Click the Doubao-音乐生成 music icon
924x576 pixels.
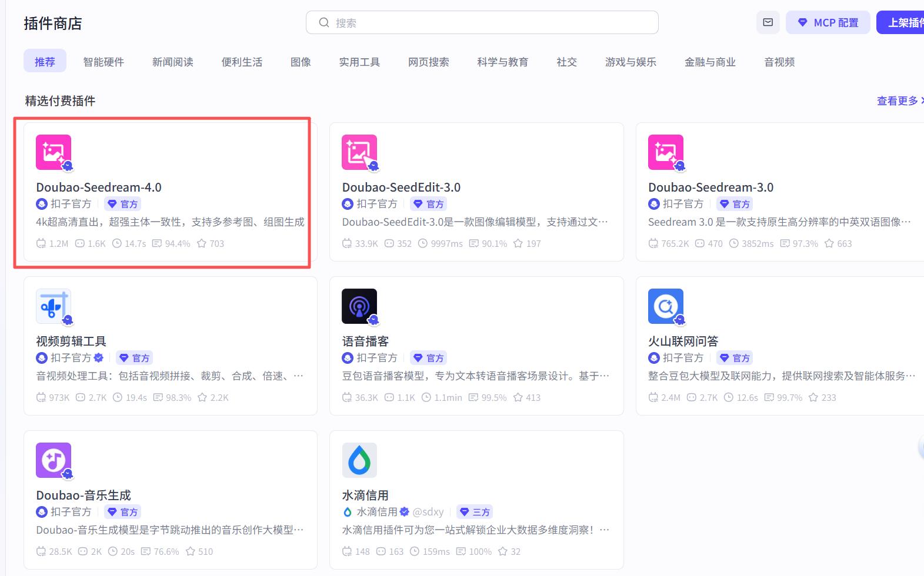click(54, 460)
